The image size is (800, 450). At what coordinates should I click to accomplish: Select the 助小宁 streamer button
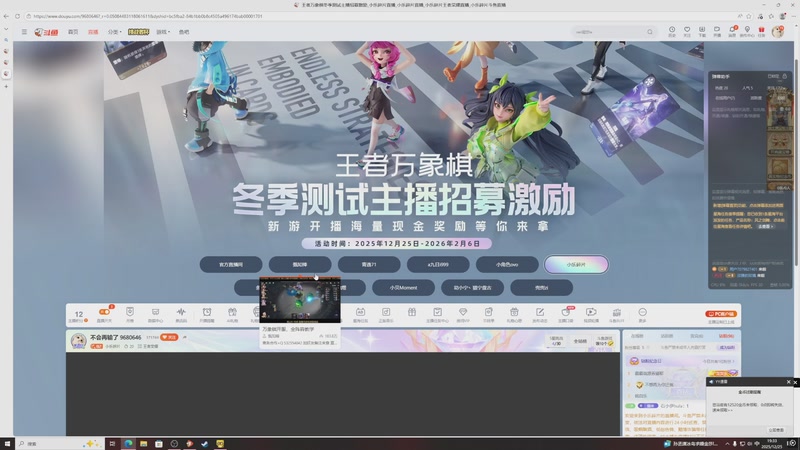click(x=472, y=287)
